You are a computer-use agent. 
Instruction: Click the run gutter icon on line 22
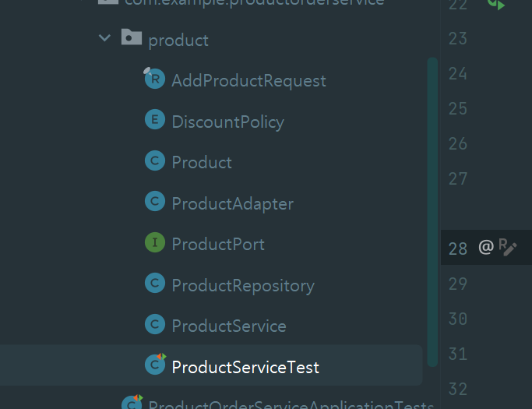[x=496, y=5]
